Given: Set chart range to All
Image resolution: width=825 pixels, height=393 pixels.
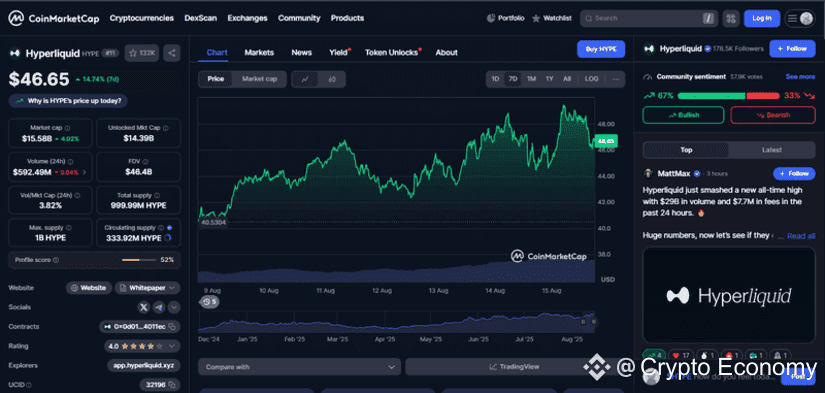Looking at the screenshot, I should pos(567,79).
